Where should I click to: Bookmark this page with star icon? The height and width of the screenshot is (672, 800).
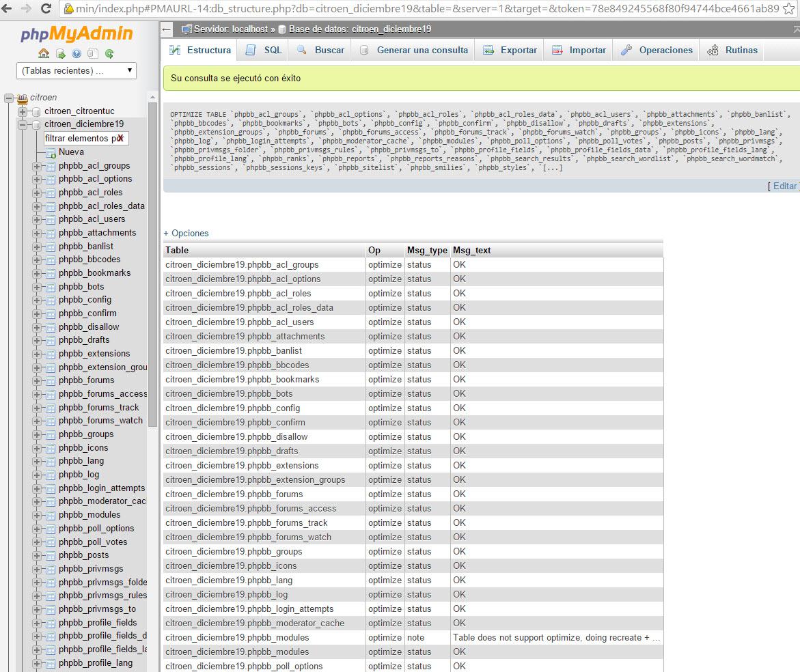coord(789,9)
